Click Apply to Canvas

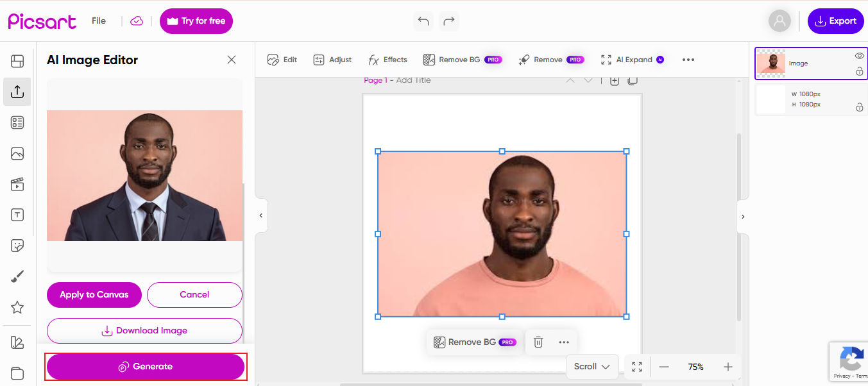[x=94, y=295]
